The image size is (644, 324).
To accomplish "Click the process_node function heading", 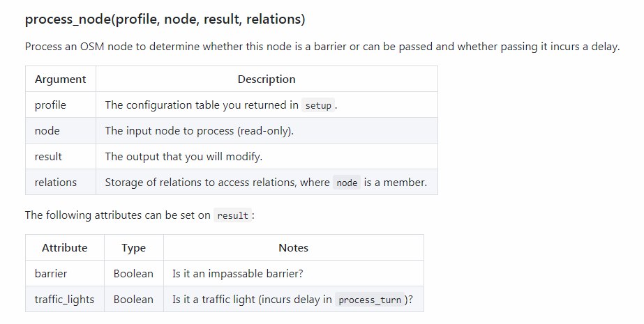I will (x=165, y=20).
